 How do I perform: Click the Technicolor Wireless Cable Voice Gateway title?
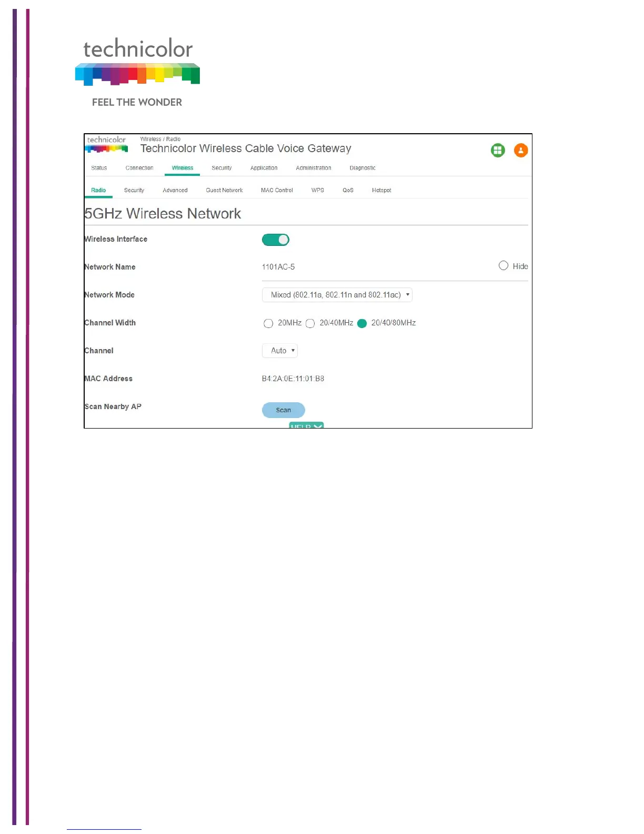(246, 148)
